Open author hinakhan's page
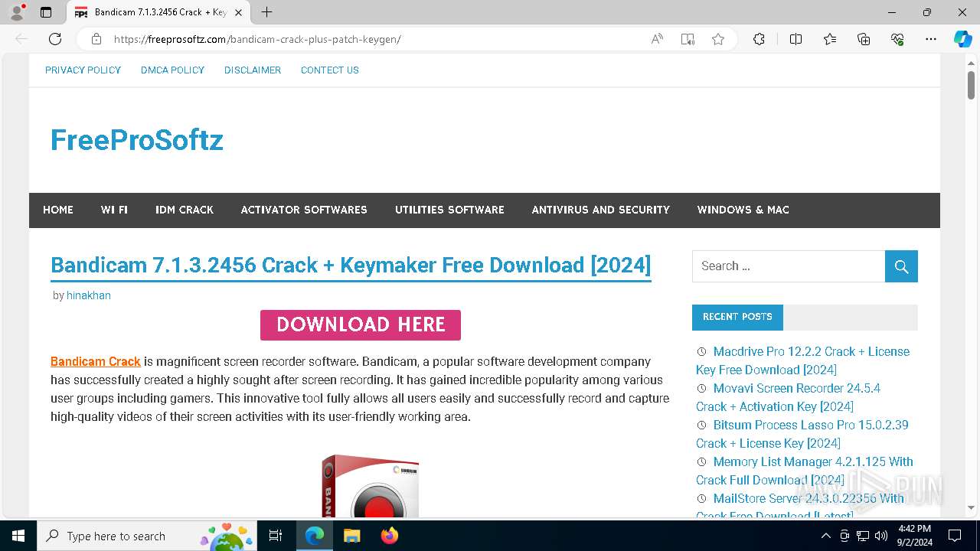 pyautogui.click(x=89, y=295)
